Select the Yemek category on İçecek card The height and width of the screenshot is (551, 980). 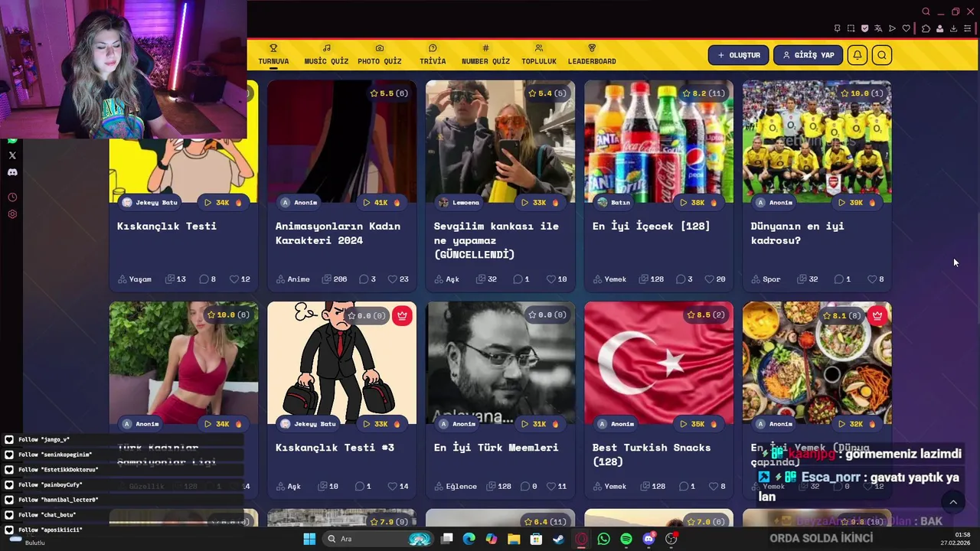[609, 279]
